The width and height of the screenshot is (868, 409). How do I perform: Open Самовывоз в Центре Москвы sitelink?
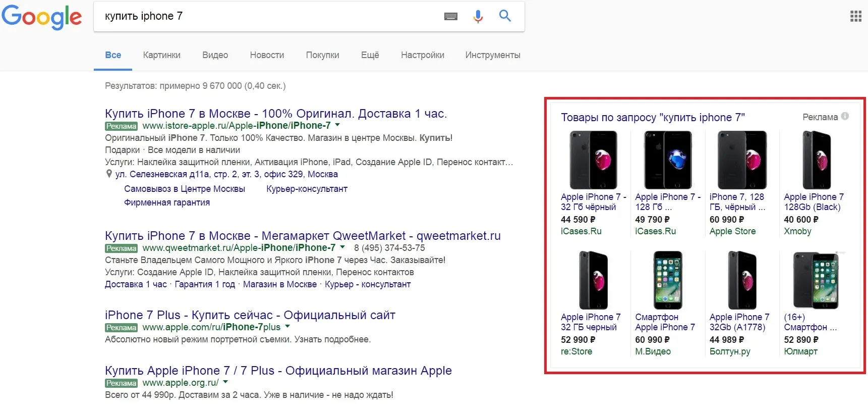coord(185,189)
